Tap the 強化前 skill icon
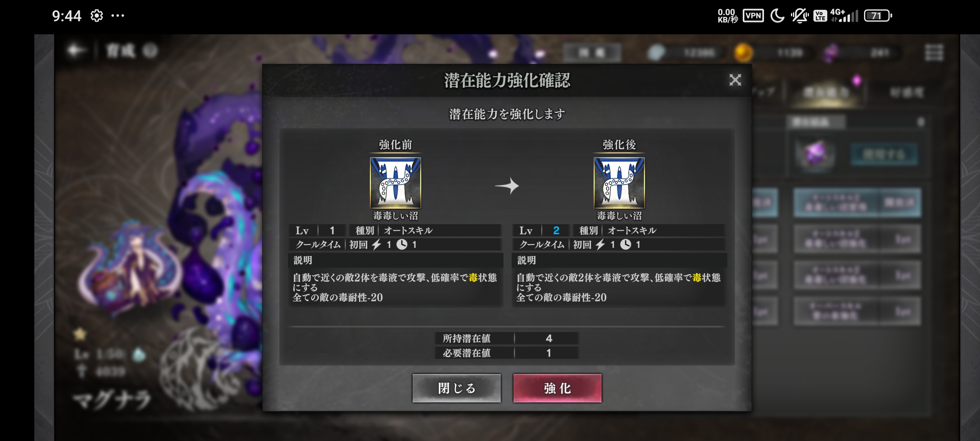Screen dimensions: 980x441 (x=395, y=183)
